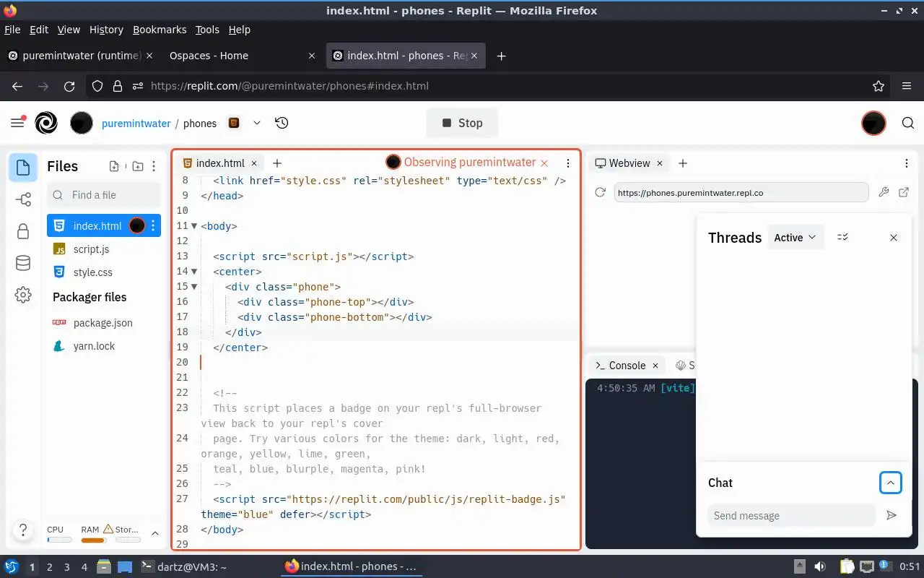Add a new folder in Files panel
The width and height of the screenshot is (924, 578).
[138, 166]
